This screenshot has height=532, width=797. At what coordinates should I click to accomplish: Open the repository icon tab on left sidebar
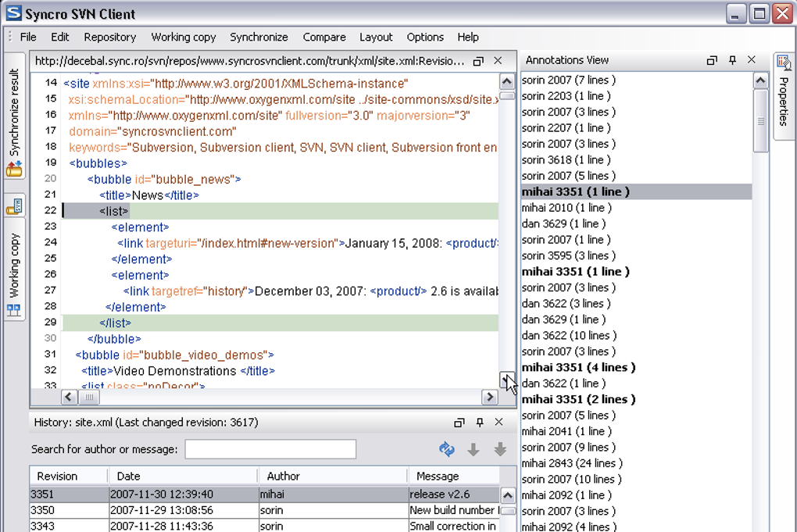point(14,207)
